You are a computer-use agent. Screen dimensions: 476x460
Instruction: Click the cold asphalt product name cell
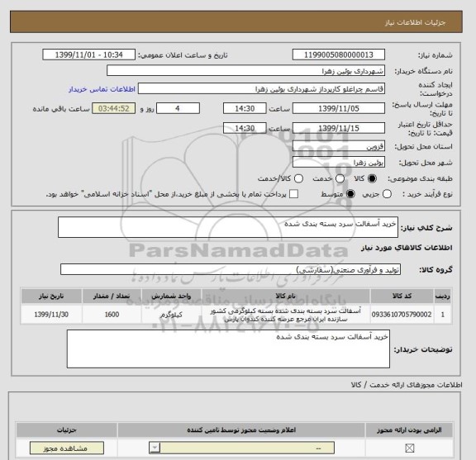pyautogui.click(x=286, y=315)
